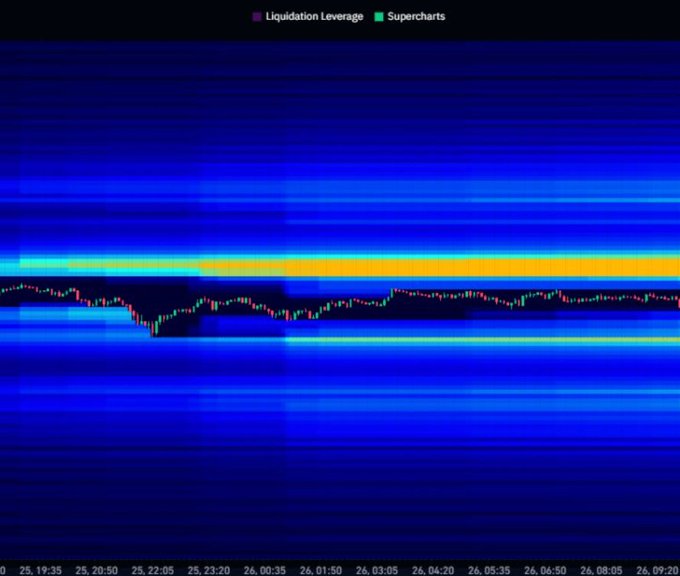This screenshot has height=576, width=680.
Task: Toggle the Supercharts legend entry
Action: pos(410,16)
